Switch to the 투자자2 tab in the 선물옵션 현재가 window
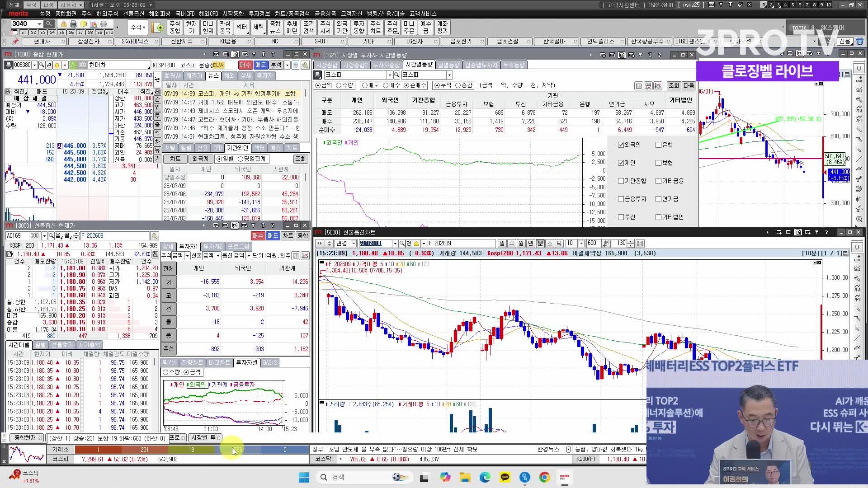The width and height of the screenshot is (868, 488). point(212,247)
